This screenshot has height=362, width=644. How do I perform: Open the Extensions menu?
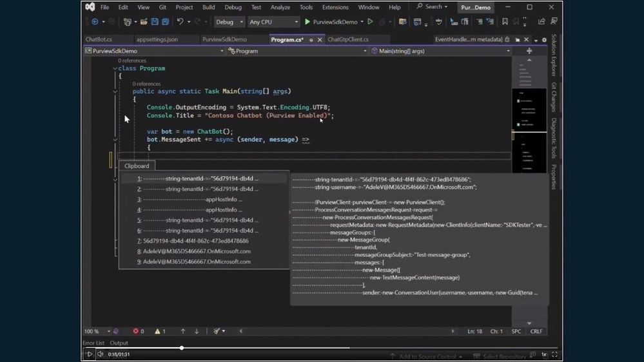point(335,7)
